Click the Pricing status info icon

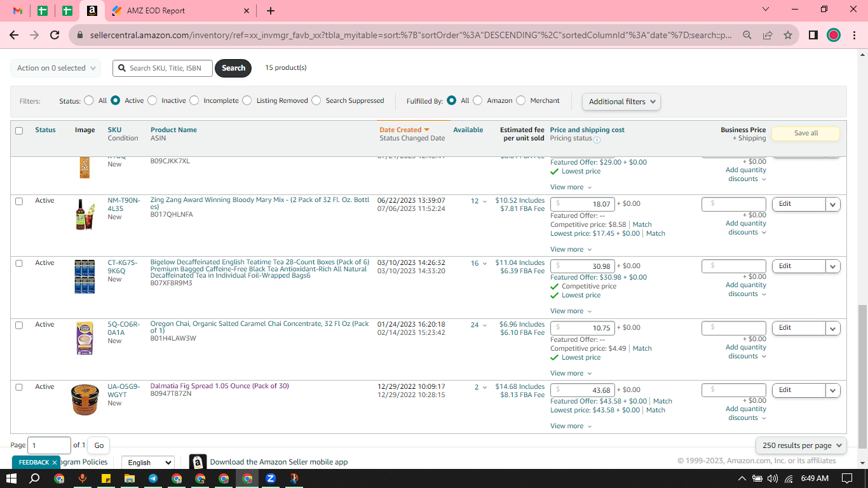(x=597, y=139)
